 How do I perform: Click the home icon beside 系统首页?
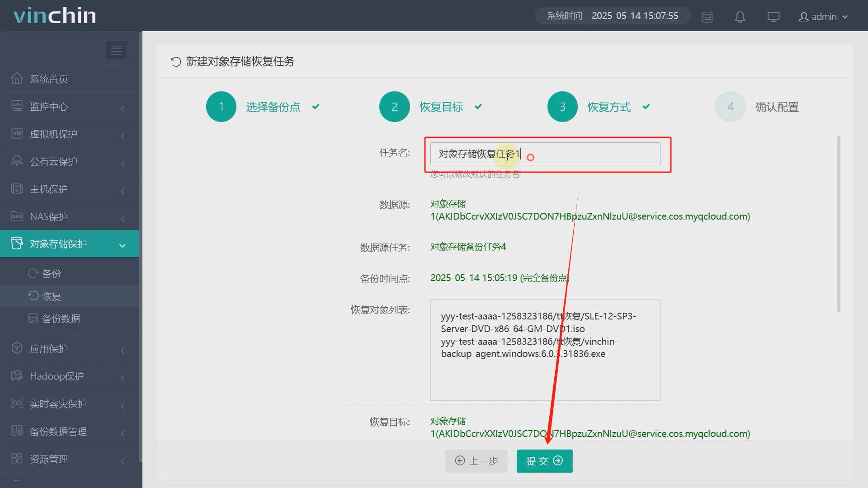tap(17, 79)
